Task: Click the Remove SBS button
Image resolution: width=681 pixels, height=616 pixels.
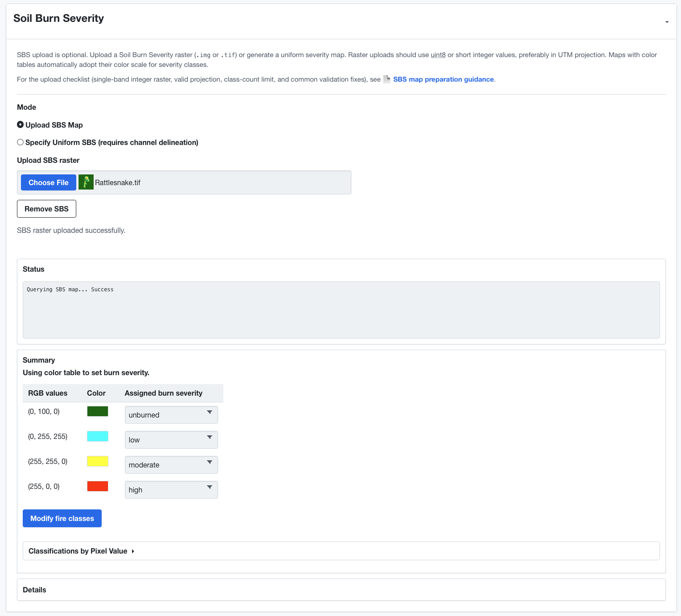Action: (x=46, y=209)
